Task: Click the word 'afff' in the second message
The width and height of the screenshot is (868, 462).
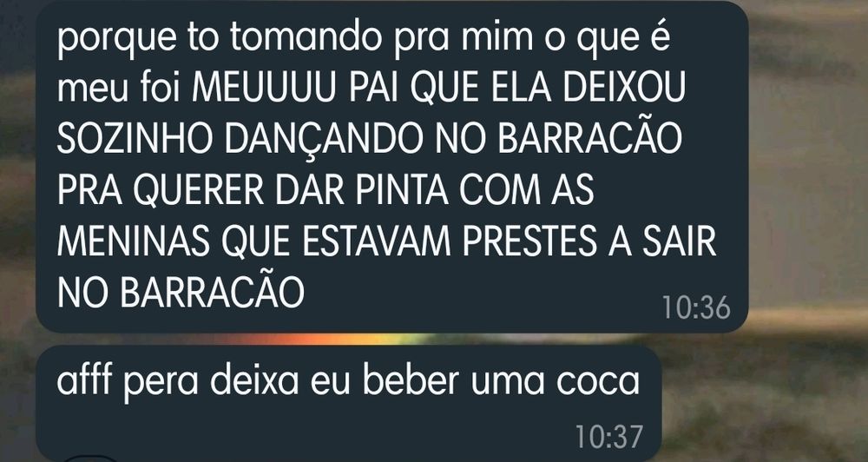Action: click(84, 381)
